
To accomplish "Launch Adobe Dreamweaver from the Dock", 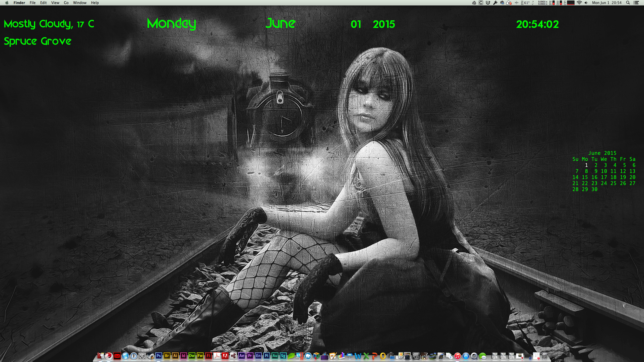I will (x=192, y=356).
